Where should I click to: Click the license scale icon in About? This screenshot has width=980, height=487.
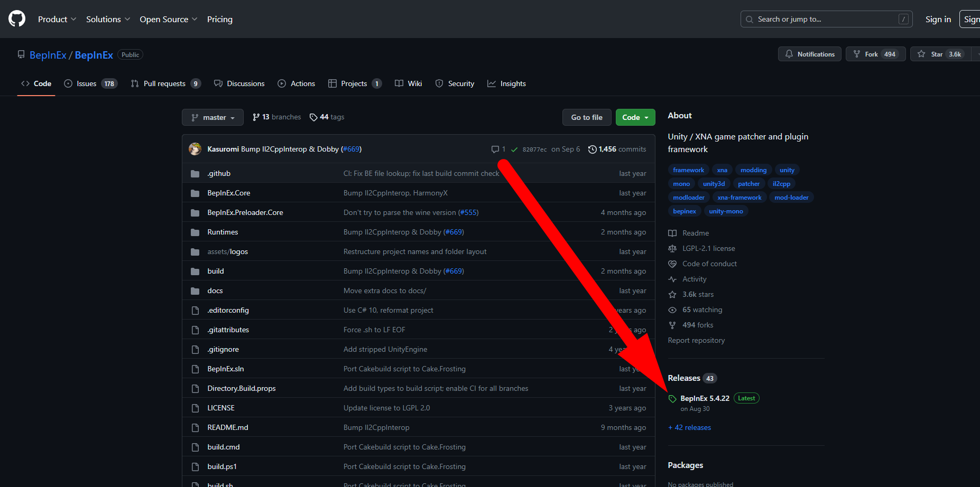click(672, 249)
